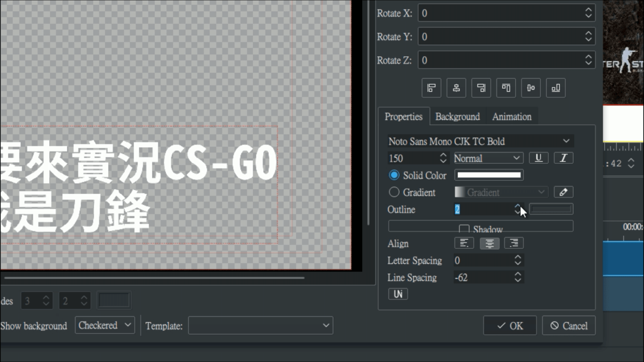Click the Cancel button
Image resolution: width=644 pixels, height=362 pixels.
pos(569,326)
